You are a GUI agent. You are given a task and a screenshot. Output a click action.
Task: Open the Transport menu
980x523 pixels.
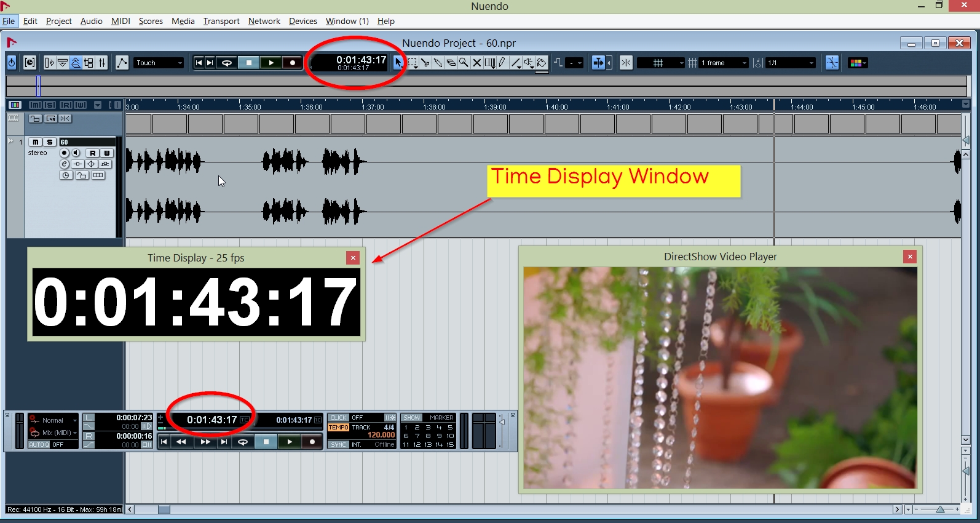tap(221, 21)
